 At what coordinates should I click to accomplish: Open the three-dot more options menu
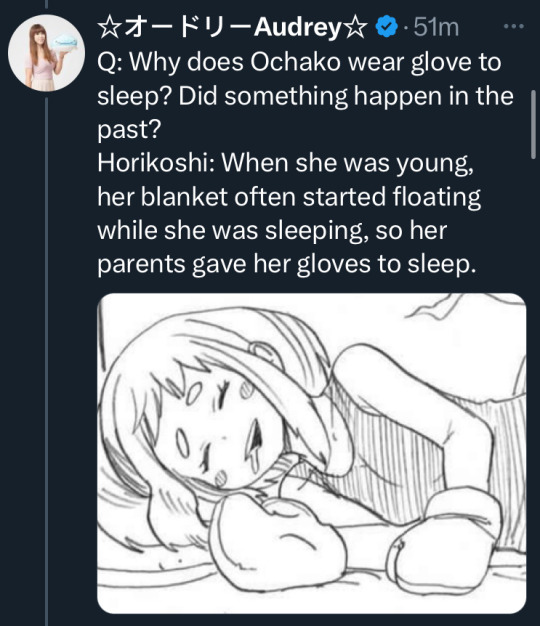(513, 27)
